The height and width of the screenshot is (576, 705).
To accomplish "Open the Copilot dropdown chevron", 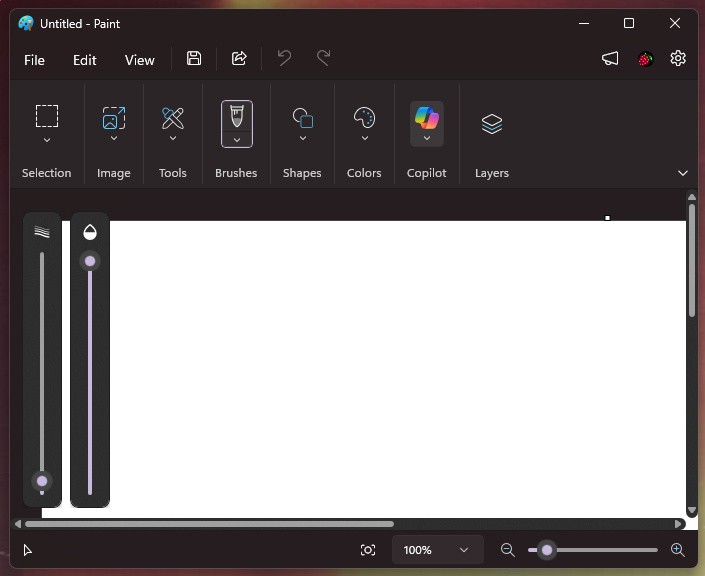I will 427,138.
